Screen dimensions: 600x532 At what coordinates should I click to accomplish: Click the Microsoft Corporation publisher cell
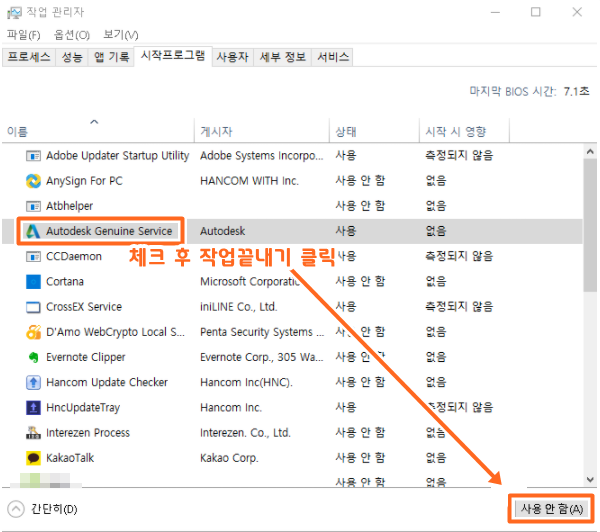[x=249, y=282]
